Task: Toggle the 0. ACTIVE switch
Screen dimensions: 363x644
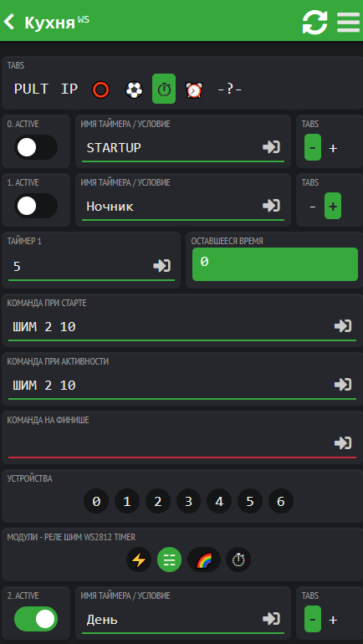Action: click(x=36, y=147)
